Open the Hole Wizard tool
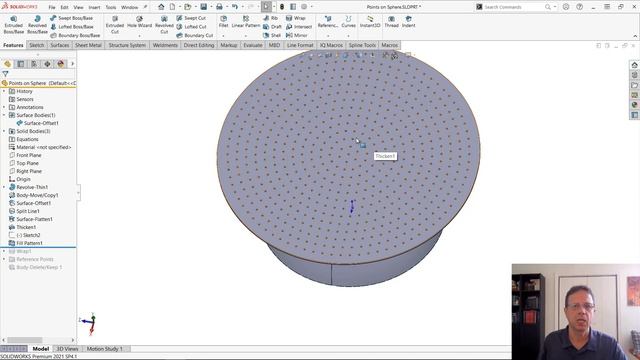 139,22
